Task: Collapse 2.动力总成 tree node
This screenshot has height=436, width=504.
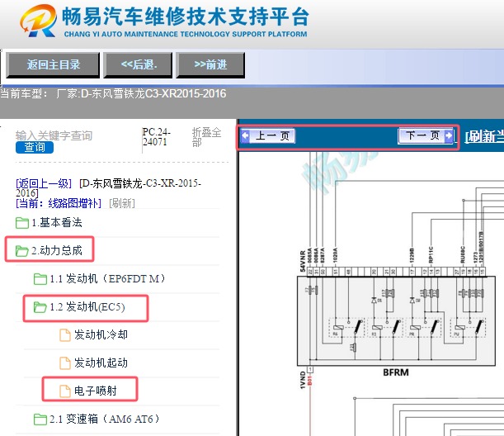Action: 57,251
